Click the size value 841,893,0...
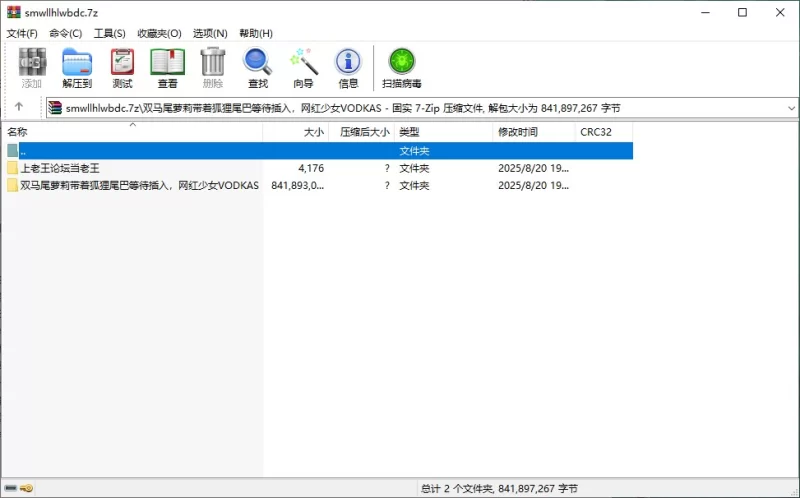This screenshot has height=498, width=800. pyautogui.click(x=297, y=185)
